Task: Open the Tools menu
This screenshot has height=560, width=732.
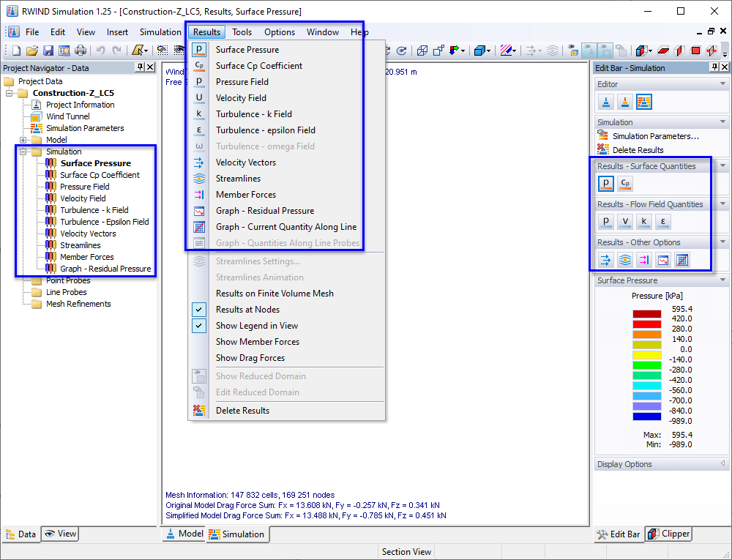Action: coord(242,32)
